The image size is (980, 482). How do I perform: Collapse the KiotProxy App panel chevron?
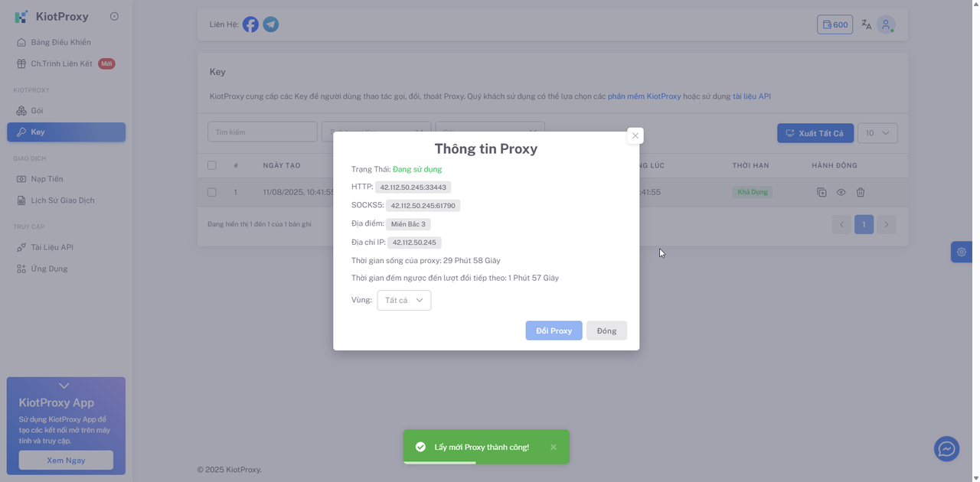(x=64, y=385)
